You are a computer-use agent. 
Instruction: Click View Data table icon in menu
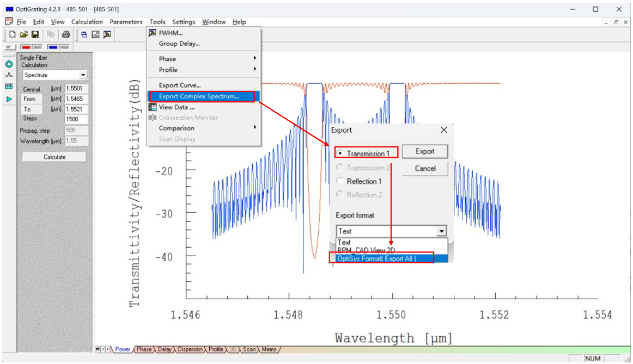[153, 107]
